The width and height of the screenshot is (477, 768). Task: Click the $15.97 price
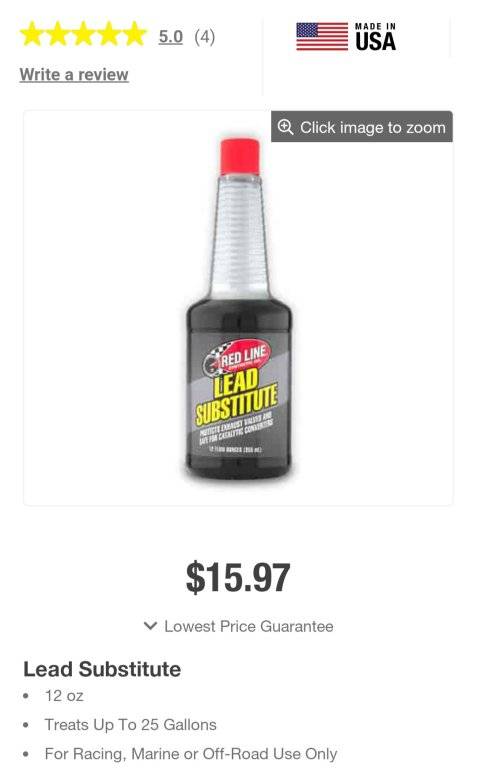[238, 577]
